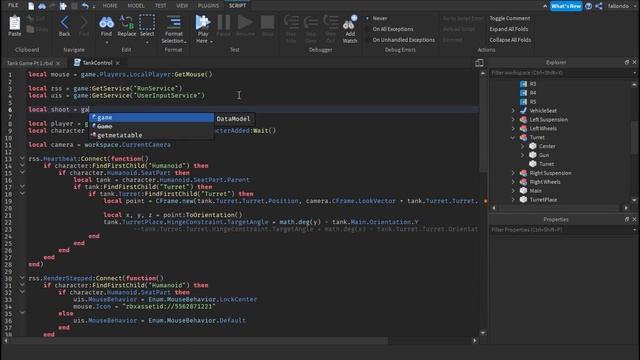The height and width of the screenshot is (360, 640).
Task: Undo last action with the undo arrow
Action: pyautogui.click(x=85, y=6)
